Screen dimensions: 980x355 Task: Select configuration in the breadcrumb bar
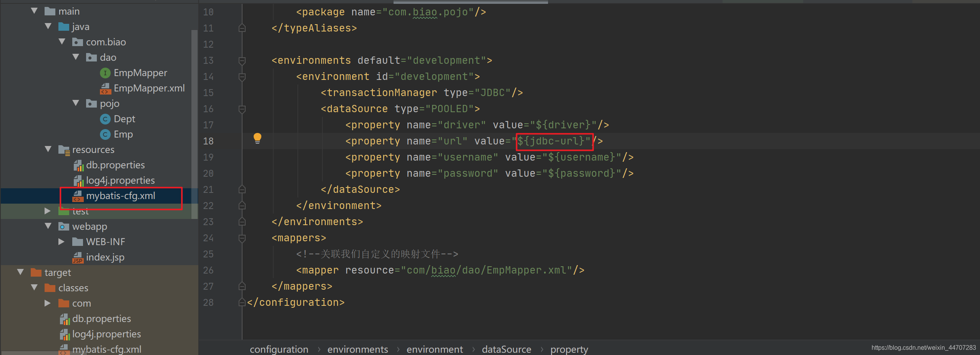click(x=279, y=349)
